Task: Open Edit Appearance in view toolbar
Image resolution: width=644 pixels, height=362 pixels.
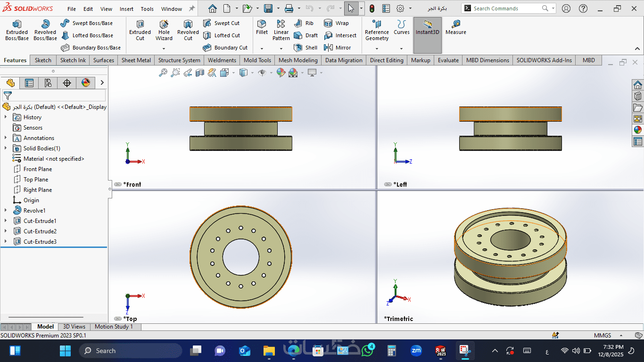Action: [281, 73]
